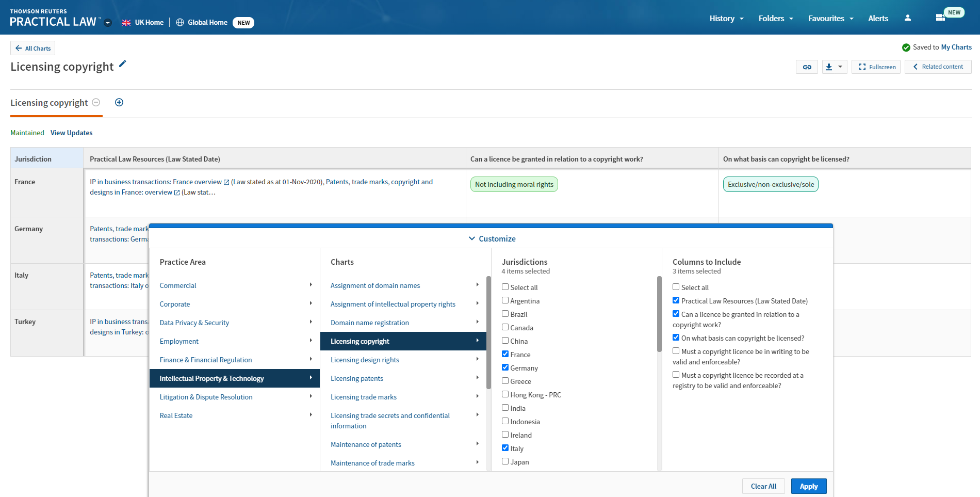This screenshot has width=980, height=497.
Task: Click the Clear All button
Action: (x=763, y=486)
